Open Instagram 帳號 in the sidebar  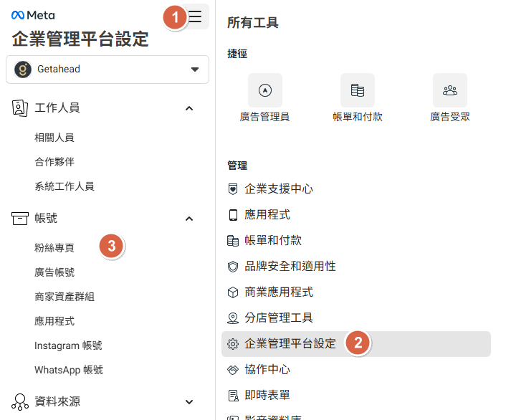point(68,345)
